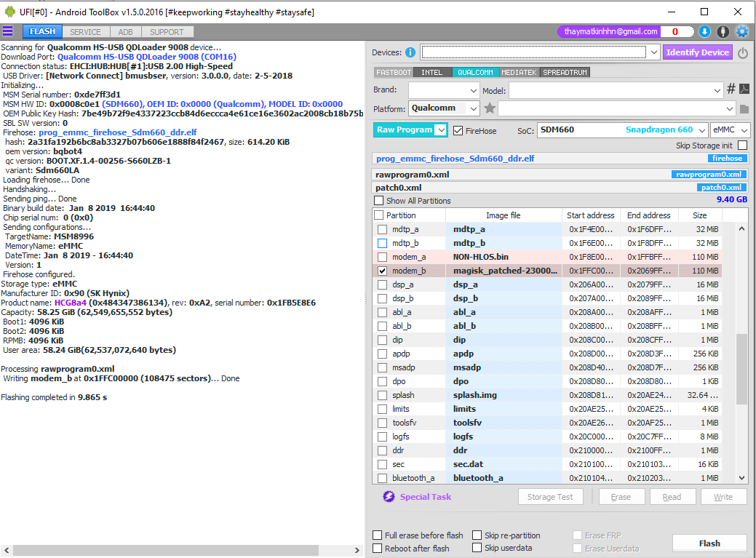Image resolution: width=756 pixels, height=558 pixels.
Task: Expand the eMMC storage type dropdown
Action: [x=729, y=130]
